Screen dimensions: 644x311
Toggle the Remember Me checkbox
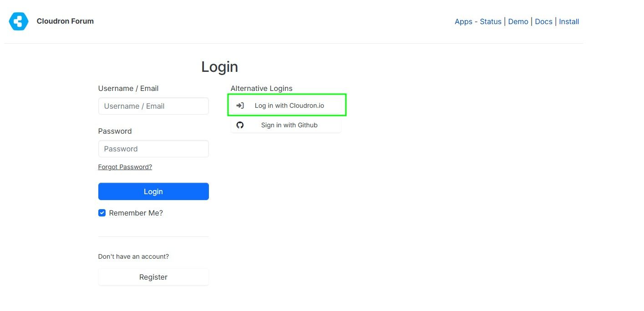pyautogui.click(x=102, y=213)
